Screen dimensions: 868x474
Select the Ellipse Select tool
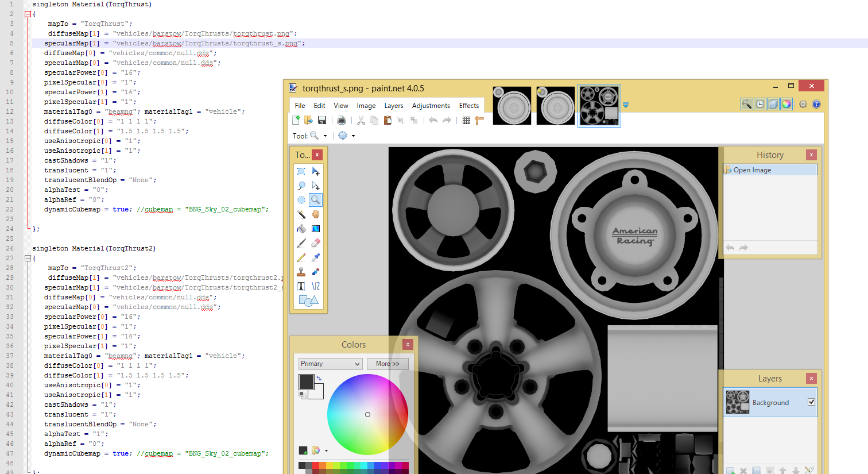[301, 200]
